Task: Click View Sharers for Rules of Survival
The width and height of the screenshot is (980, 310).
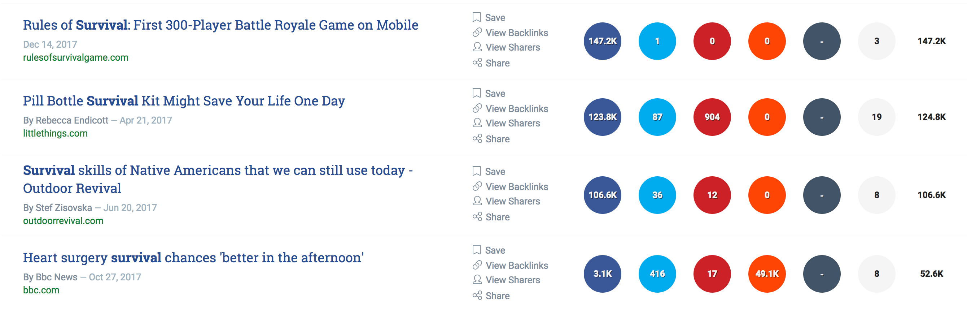Action: [512, 47]
